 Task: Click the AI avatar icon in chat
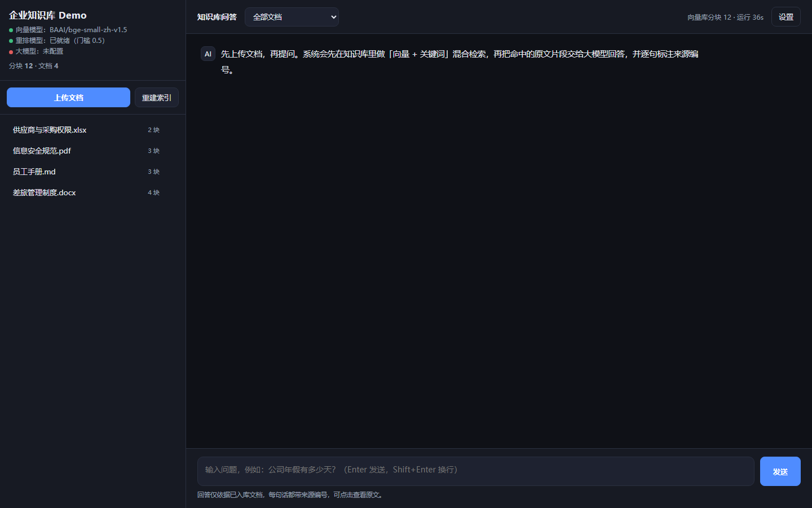click(x=208, y=54)
